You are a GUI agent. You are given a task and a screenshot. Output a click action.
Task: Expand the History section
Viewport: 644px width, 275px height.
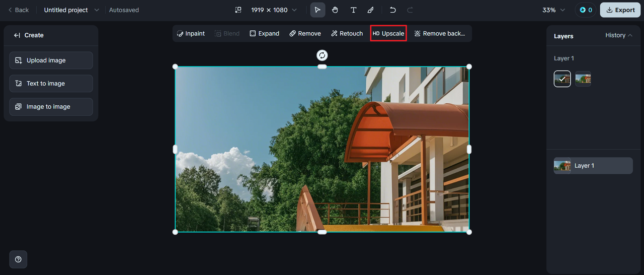coord(619,35)
